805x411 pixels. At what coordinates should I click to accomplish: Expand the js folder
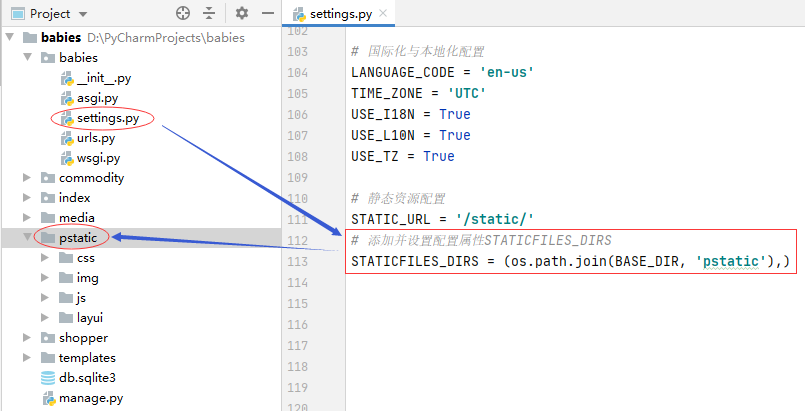pyautogui.click(x=45, y=298)
